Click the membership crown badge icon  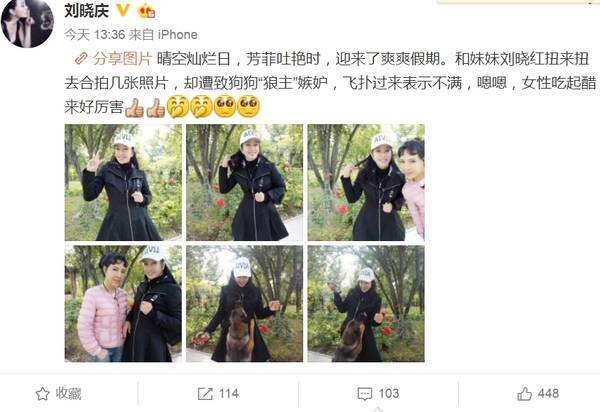point(147,11)
